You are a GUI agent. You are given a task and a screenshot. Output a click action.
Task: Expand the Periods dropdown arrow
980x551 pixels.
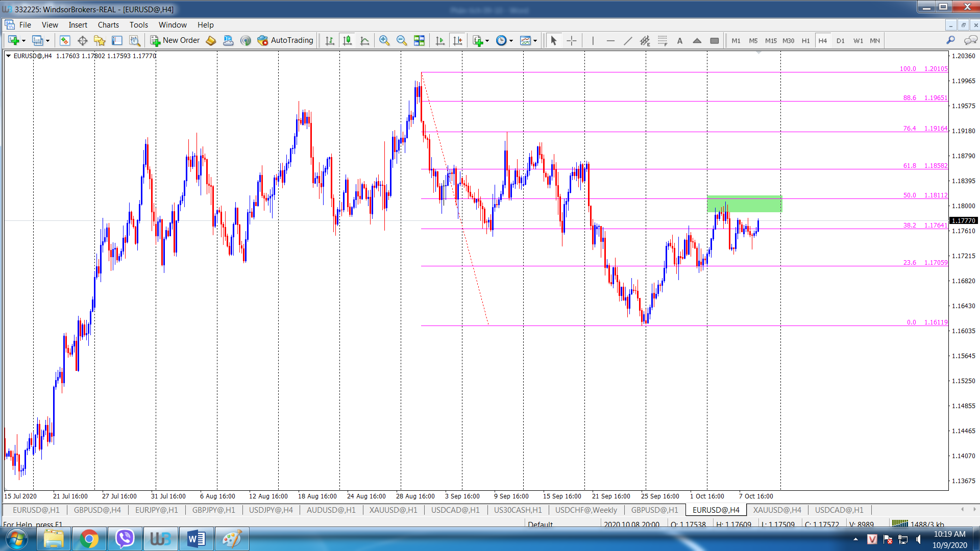511,41
